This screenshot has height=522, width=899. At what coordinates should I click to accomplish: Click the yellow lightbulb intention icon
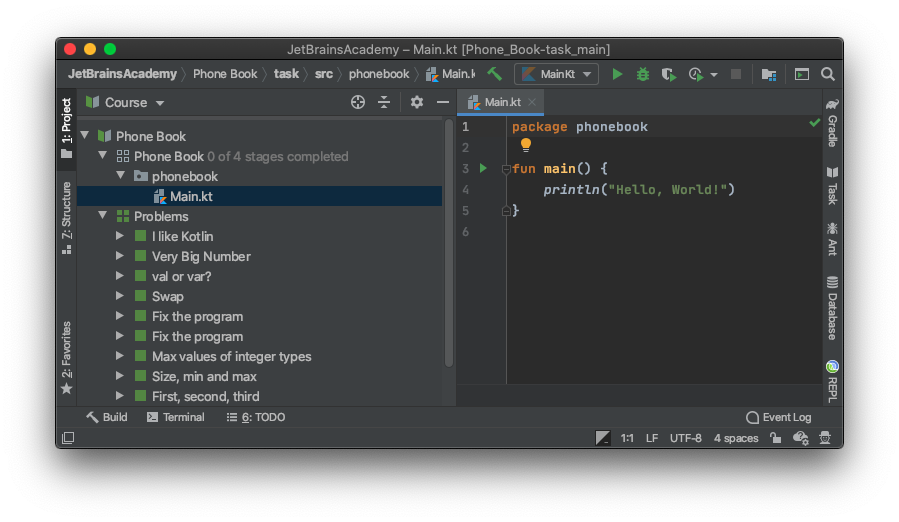pyautogui.click(x=526, y=145)
